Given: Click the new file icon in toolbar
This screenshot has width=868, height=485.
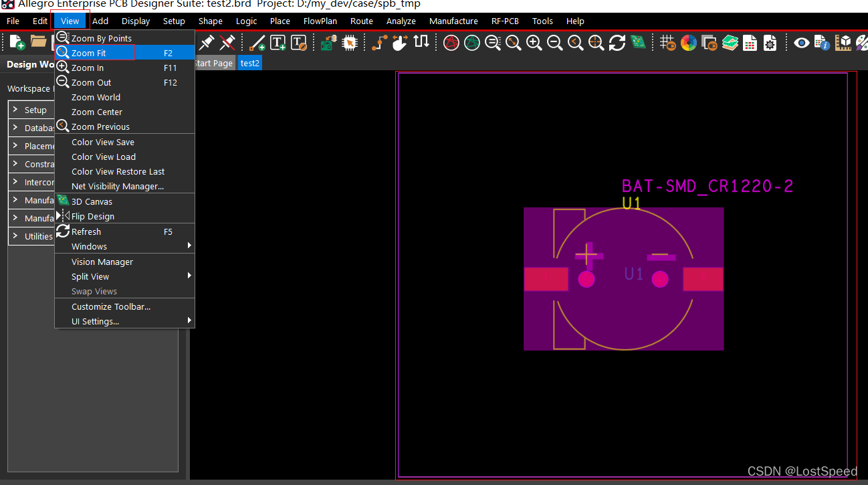Looking at the screenshot, I should [17, 43].
